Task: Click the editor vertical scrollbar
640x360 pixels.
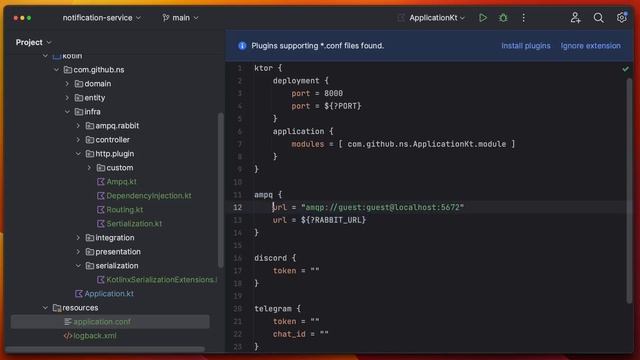Action: (629, 191)
